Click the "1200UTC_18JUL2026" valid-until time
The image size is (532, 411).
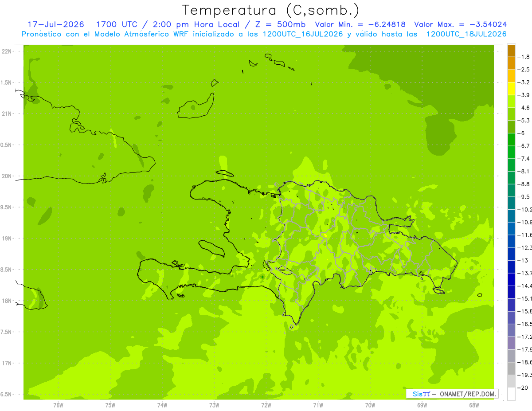(x=466, y=34)
